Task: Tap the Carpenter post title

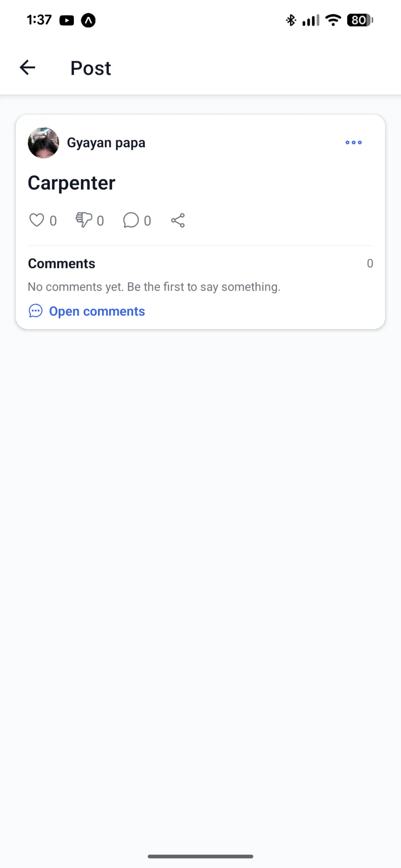Action: (71, 183)
